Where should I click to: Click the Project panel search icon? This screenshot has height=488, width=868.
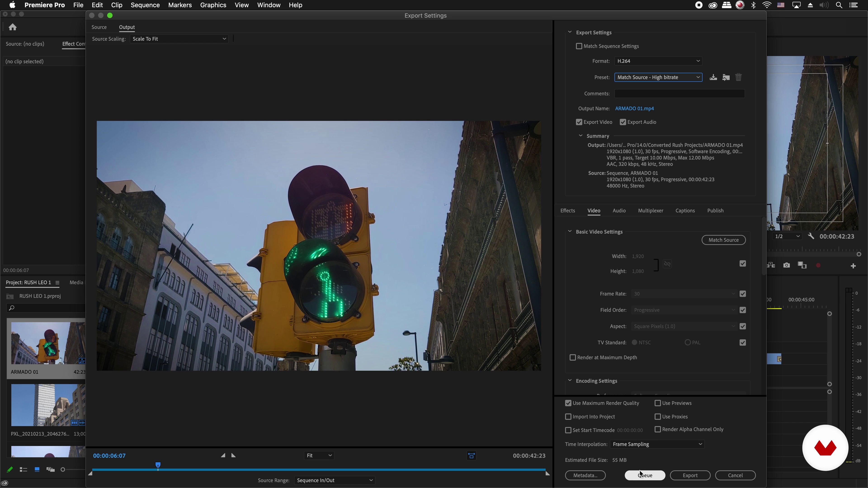12,308
